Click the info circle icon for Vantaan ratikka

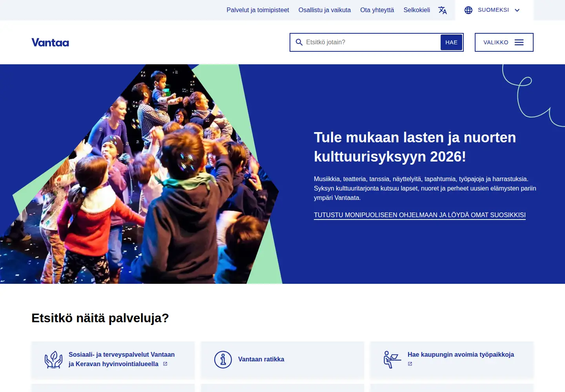coord(223,359)
